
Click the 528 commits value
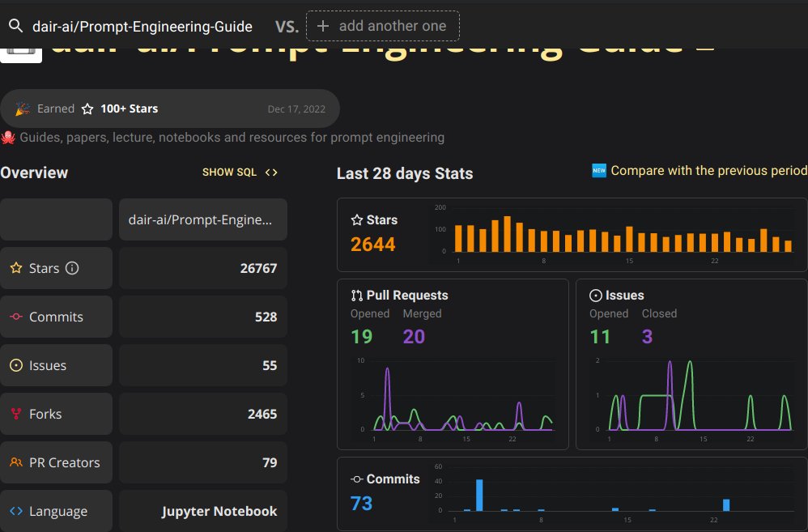coord(266,317)
